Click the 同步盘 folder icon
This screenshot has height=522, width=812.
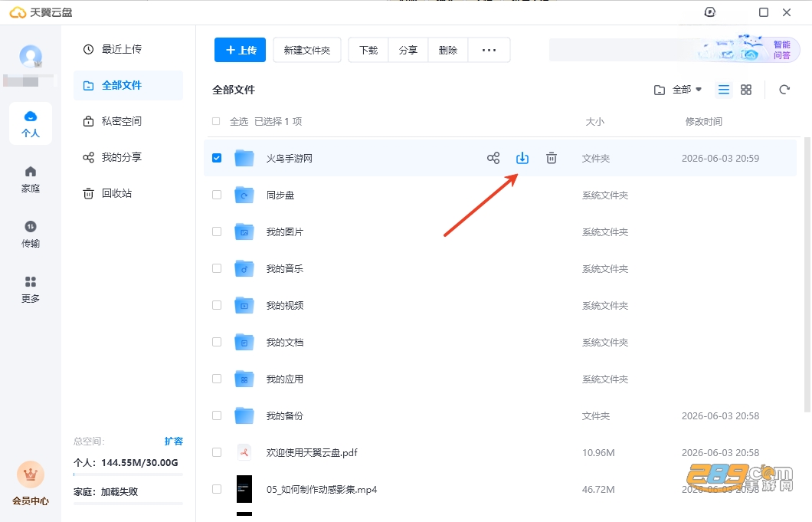(244, 195)
